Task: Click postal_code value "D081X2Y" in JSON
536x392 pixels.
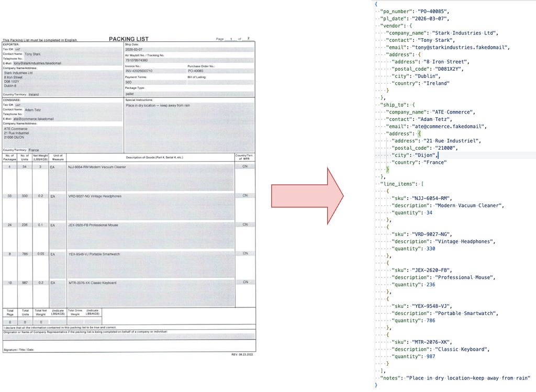Action: 449,69
